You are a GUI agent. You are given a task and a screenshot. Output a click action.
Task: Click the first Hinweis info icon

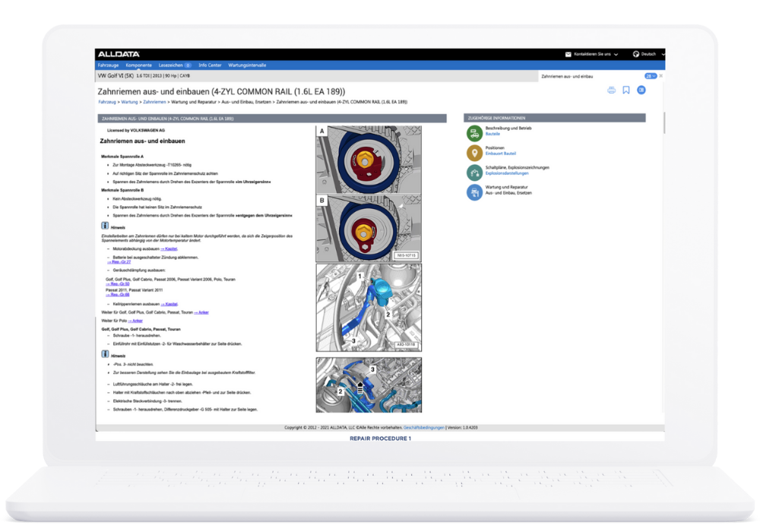pyautogui.click(x=105, y=225)
